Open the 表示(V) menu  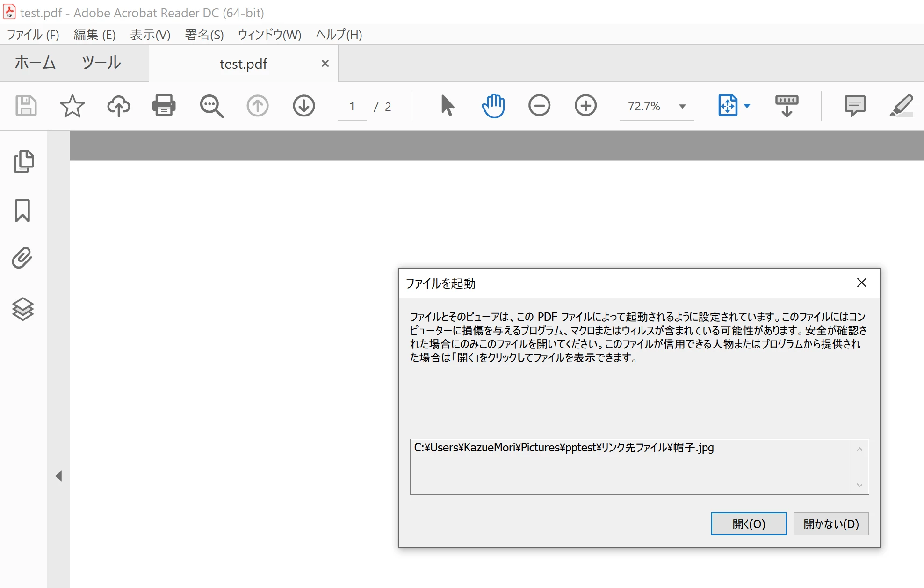pos(150,35)
